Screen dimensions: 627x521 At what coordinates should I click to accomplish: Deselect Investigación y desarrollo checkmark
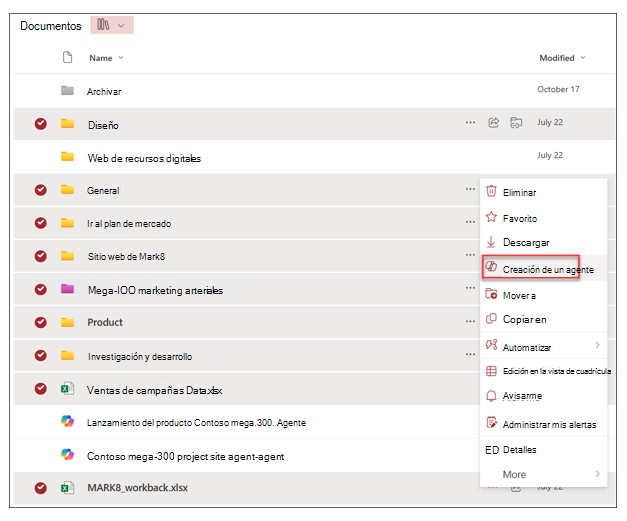(x=40, y=355)
